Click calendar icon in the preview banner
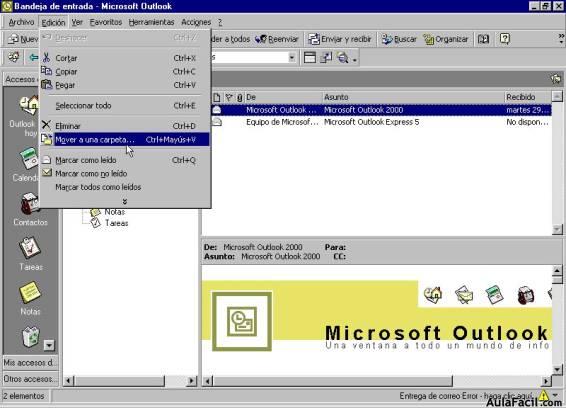The height and width of the screenshot is (408, 566). pyautogui.click(x=495, y=295)
